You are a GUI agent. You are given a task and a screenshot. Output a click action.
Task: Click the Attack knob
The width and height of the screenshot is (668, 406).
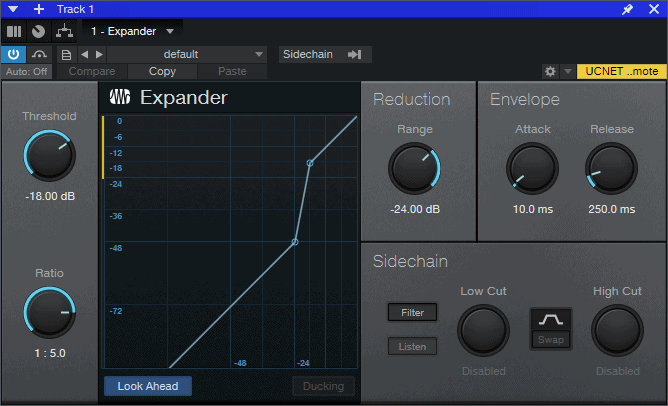tap(532, 168)
